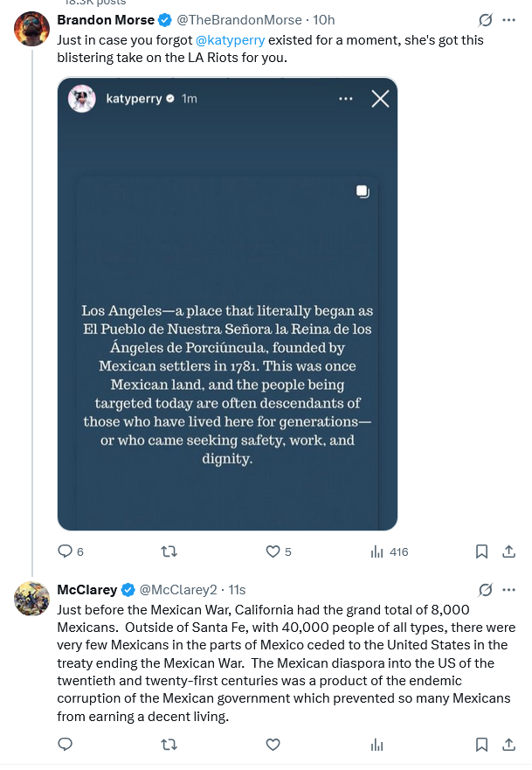Share McClarey's post

(508, 745)
